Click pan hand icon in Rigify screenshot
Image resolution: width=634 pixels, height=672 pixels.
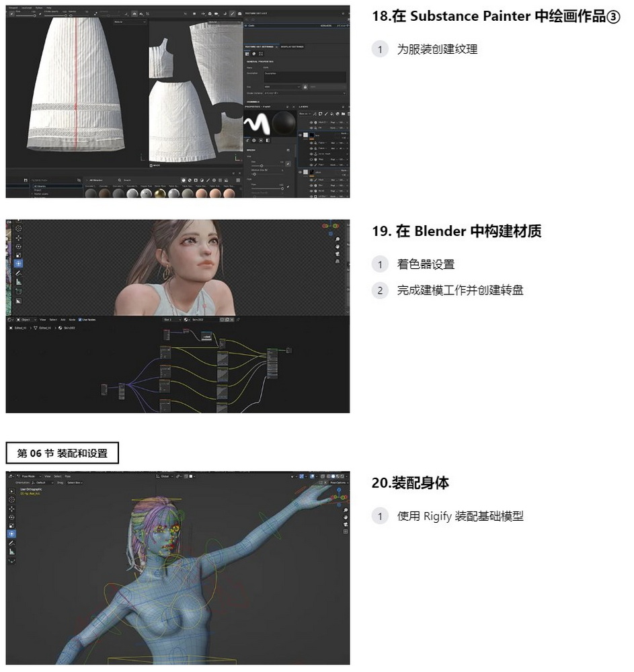coord(346,517)
